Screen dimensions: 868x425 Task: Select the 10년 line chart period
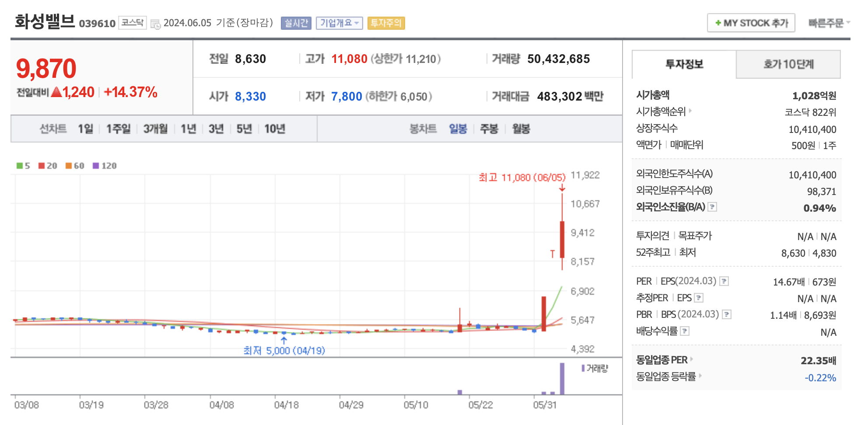(275, 129)
